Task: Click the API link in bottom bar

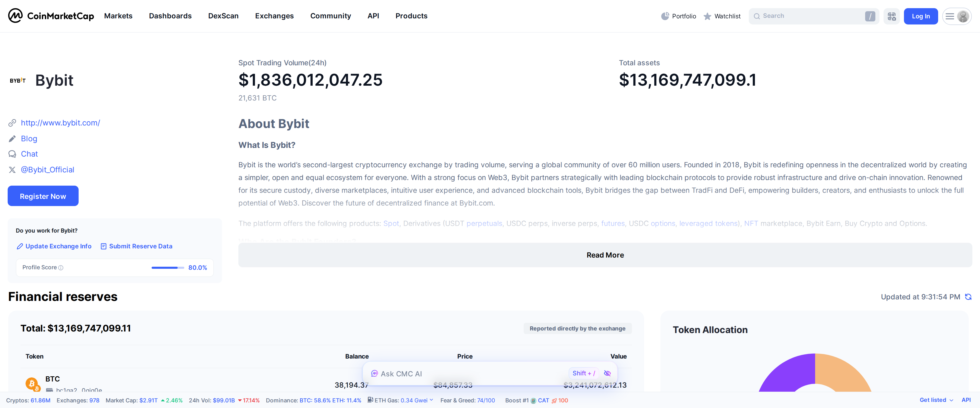Action: pos(966,400)
